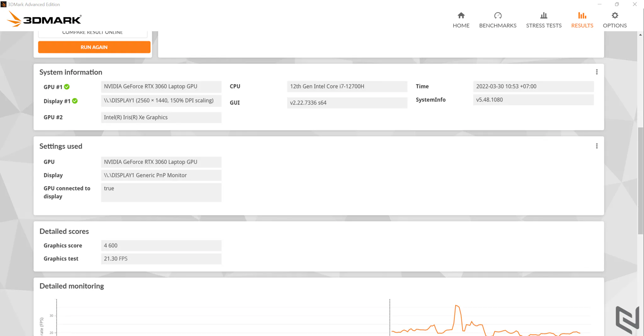
Task: Open Settings used three-dot menu
Action: pos(597,146)
